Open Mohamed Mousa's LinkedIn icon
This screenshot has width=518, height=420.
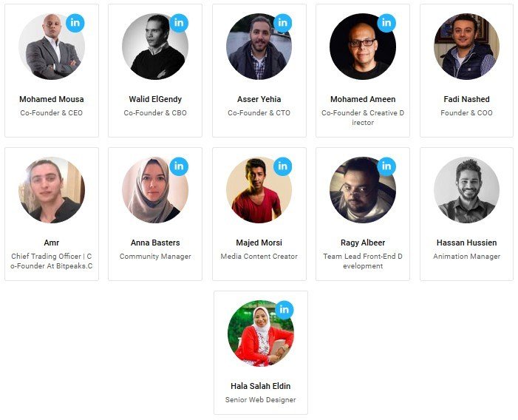(x=75, y=23)
